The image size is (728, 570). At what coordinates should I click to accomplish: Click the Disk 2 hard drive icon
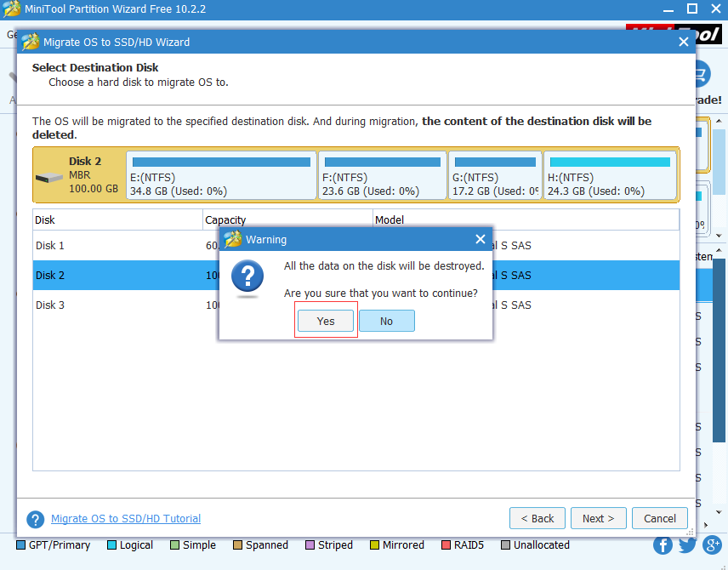tap(49, 178)
